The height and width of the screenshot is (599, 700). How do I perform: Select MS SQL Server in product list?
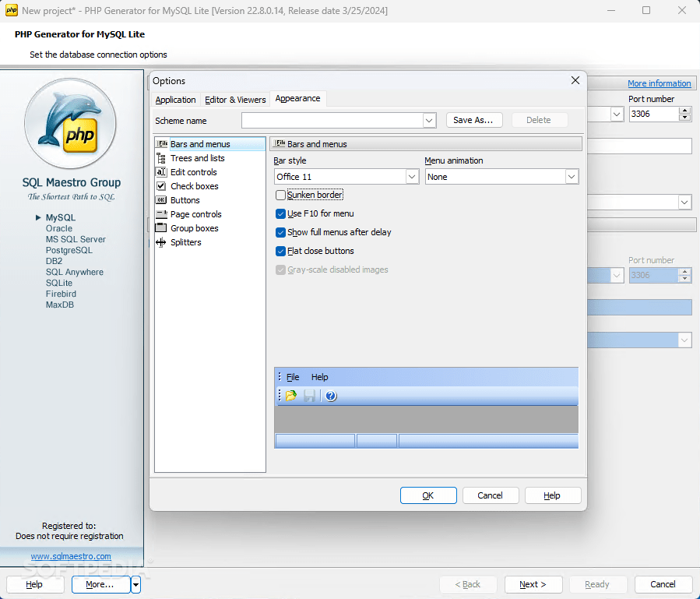76,239
